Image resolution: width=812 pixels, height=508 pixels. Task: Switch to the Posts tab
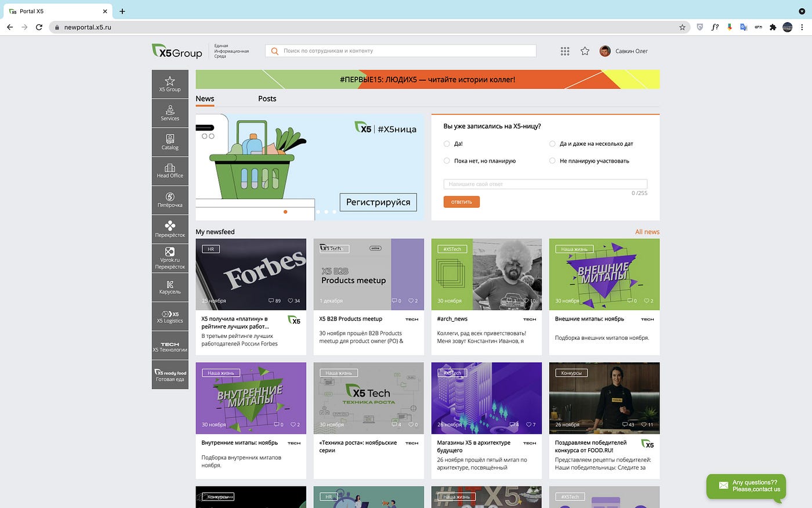pyautogui.click(x=267, y=99)
